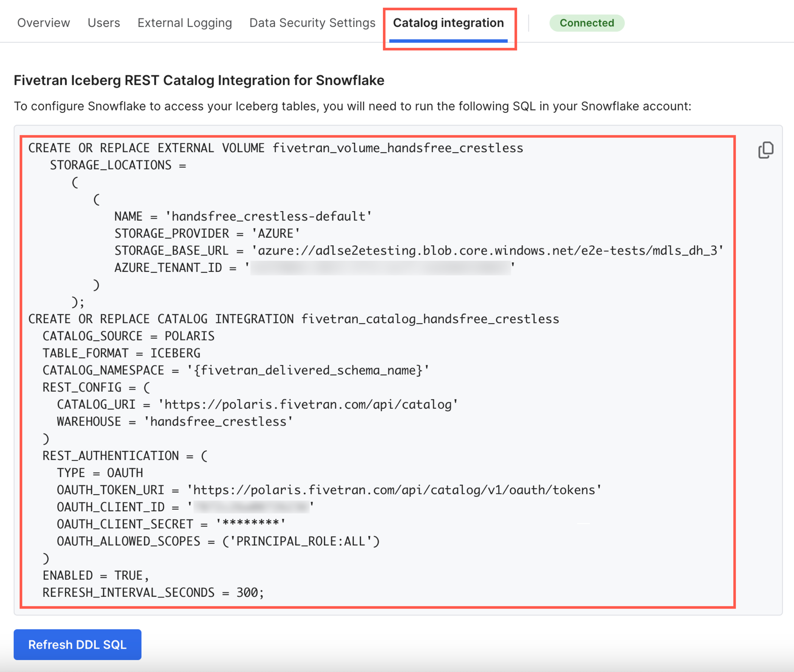Click the AZURE_TENANT_ID line

315,268
